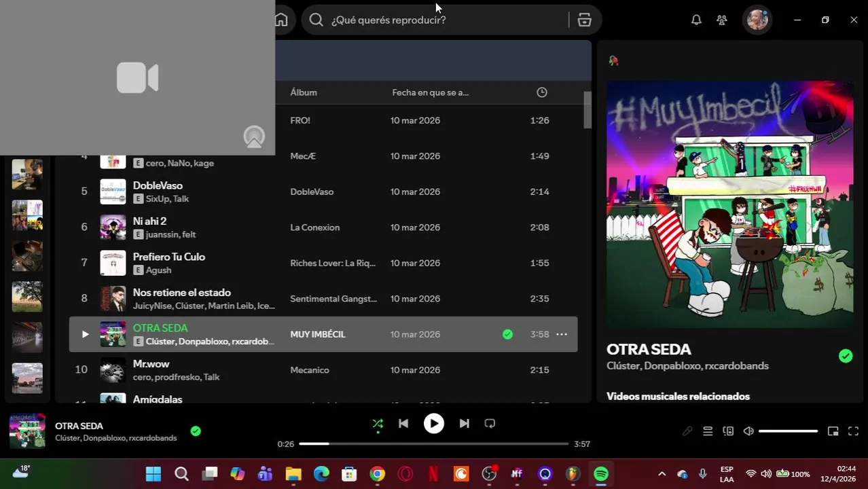Sort by Álbum column header
The image size is (868, 489).
click(x=304, y=92)
